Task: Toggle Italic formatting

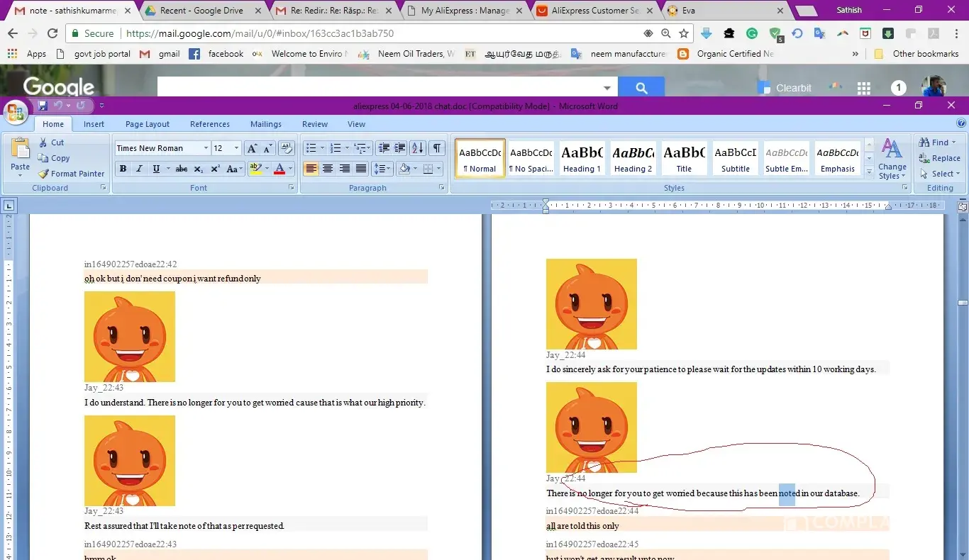Action: (x=139, y=169)
